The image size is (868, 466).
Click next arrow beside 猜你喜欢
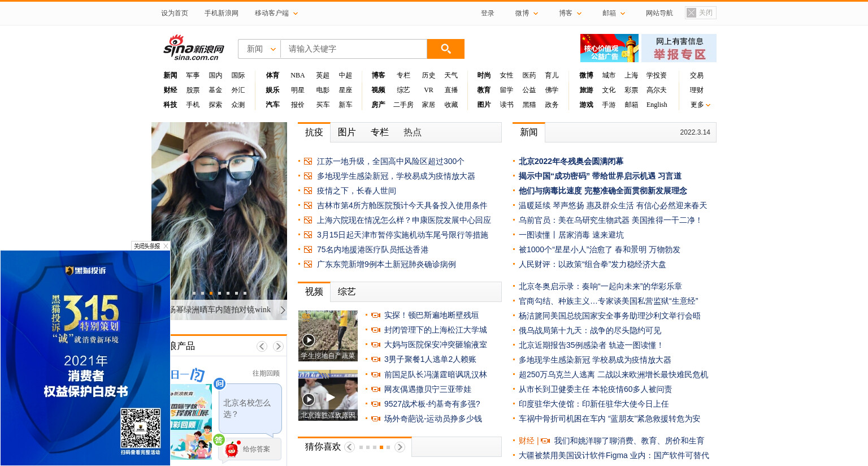point(400,447)
